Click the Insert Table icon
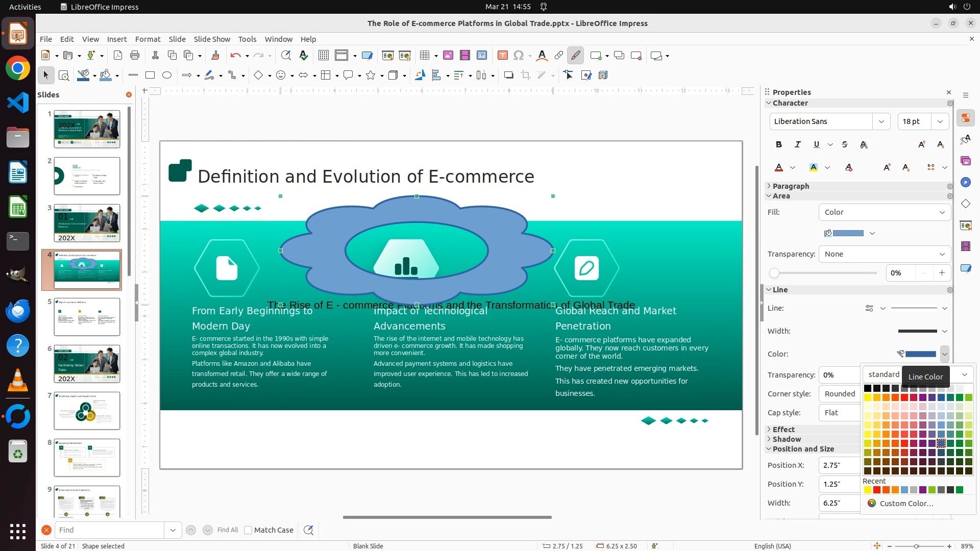The image size is (980, 551). point(425,56)
